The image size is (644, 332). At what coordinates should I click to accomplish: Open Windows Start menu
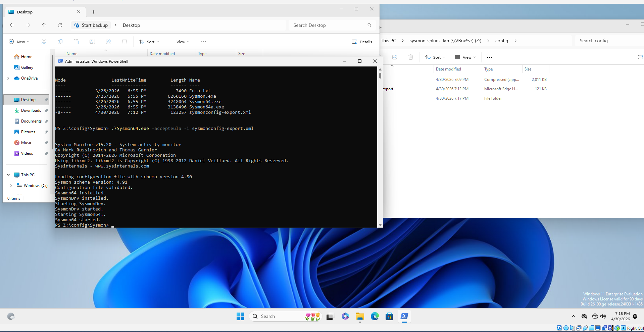pyautogui.click(x=240, y=316)
